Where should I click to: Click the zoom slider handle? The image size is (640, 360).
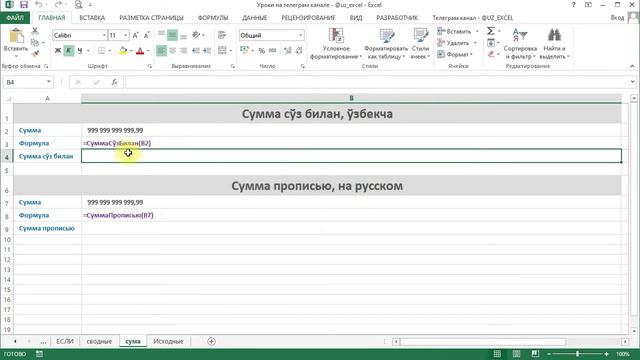(x=577, y=354)
